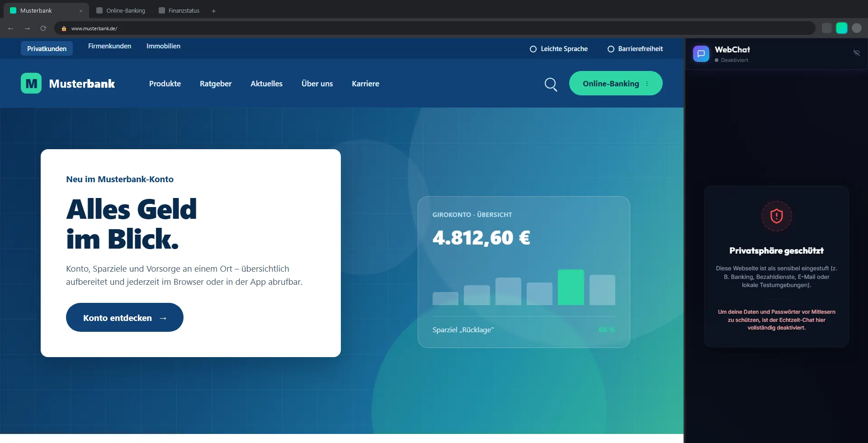Open the Aktuelles menu
This screenshot has height=443, width=868.
[267, 84]
